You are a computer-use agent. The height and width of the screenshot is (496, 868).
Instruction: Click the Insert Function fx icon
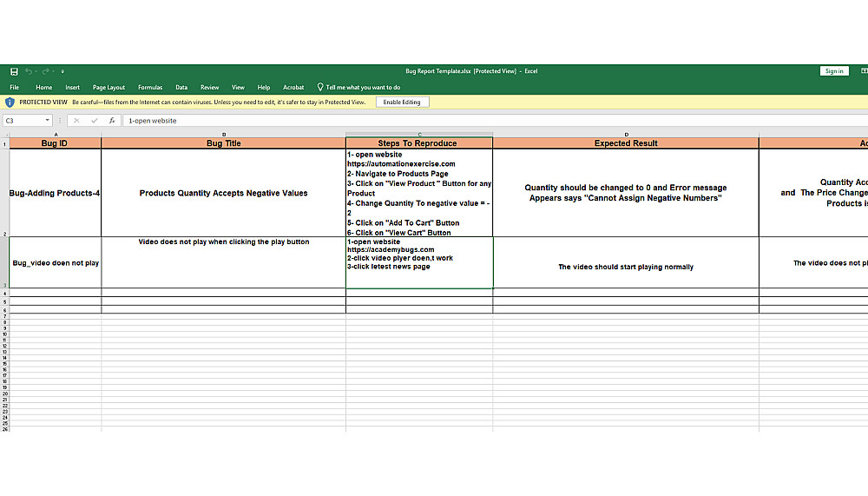point(112,120)
